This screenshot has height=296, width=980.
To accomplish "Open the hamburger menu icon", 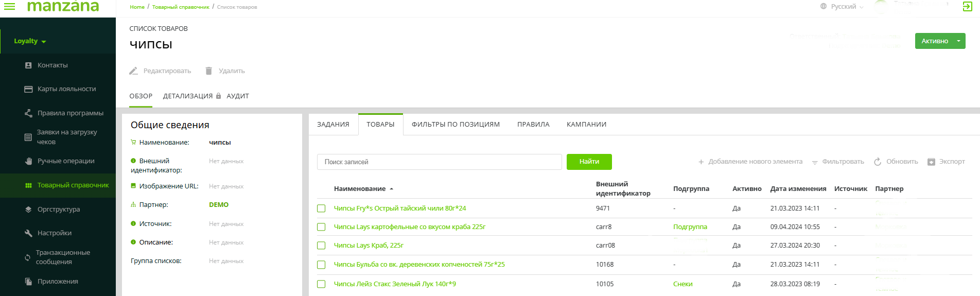I will [9, 7].
